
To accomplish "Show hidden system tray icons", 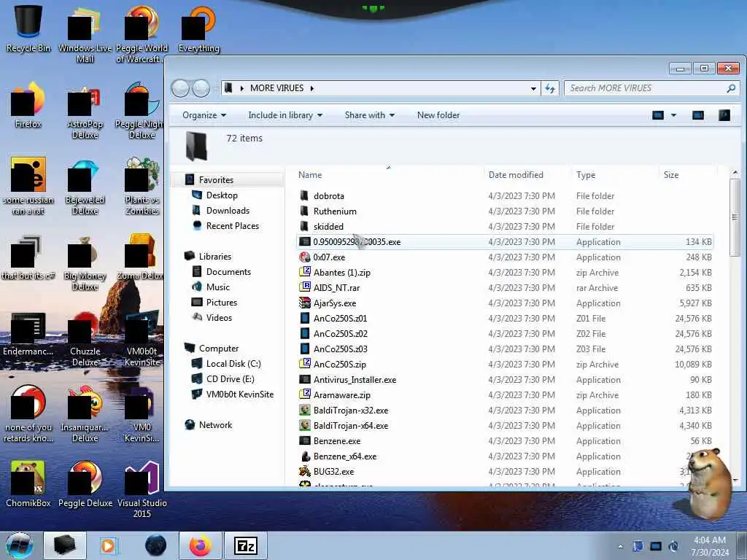I will [620, 546].
